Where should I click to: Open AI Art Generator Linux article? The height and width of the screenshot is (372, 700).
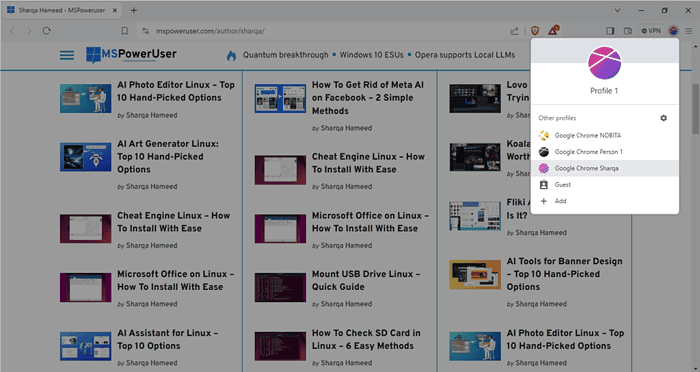coord(168,156)
